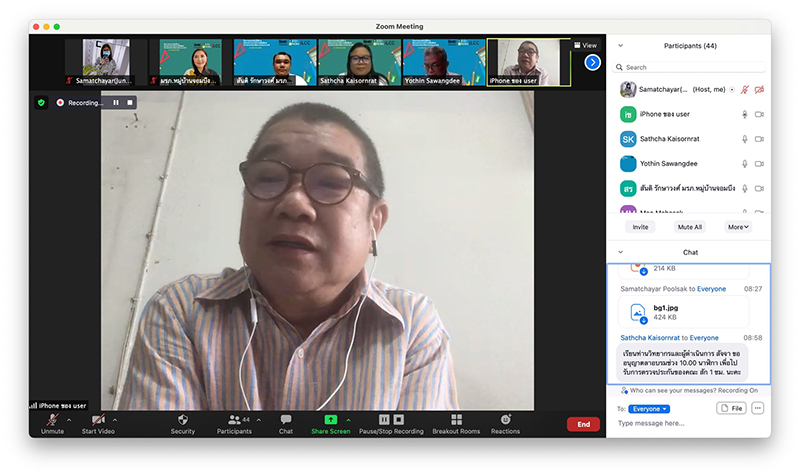Image resolution: width=800 pixels, height=476 pixels.
Task: Select the 'สันติ รักษาวงศ์' video thumbnail
Action: 275,62
